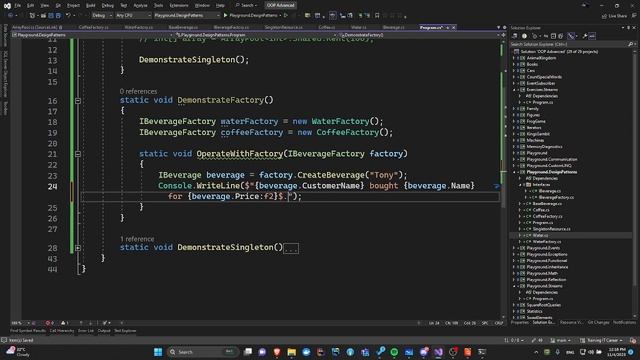Image resolution: width=640 pixels, height=360 pixels.
Task: Switch to WaterFactory.cs tab
Action: pos(139,27)
